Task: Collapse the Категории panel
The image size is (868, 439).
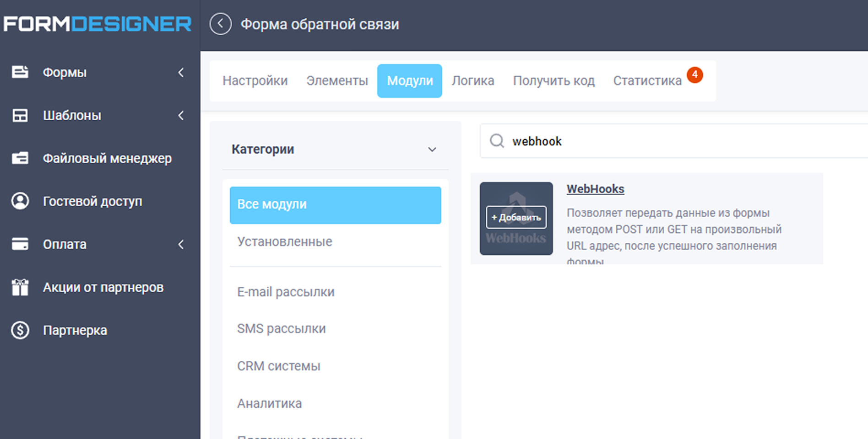Action: point(432,149)
